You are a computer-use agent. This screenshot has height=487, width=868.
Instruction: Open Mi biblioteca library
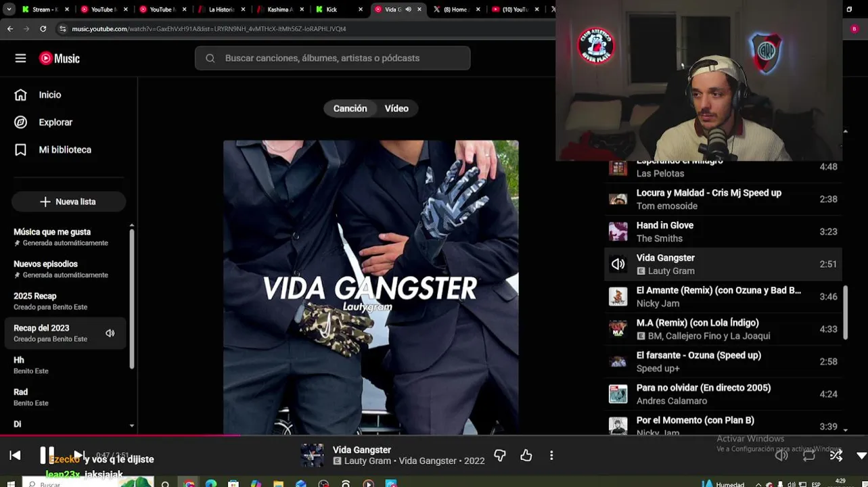click(x=53, y=149)
